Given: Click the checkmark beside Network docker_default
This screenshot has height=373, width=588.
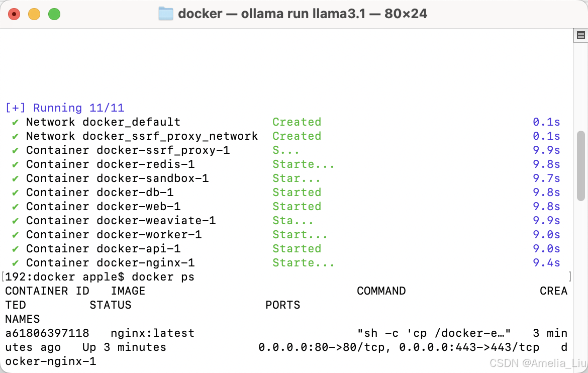Looking at the screenshot, I should 16,122.
